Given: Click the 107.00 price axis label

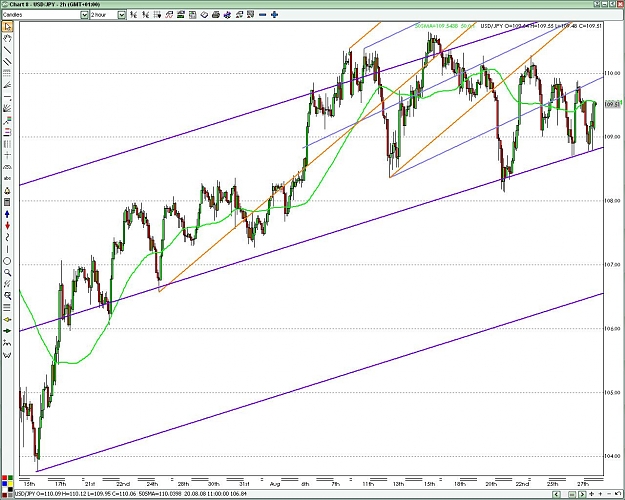Looking at the screenshot, I should [613, 264].
